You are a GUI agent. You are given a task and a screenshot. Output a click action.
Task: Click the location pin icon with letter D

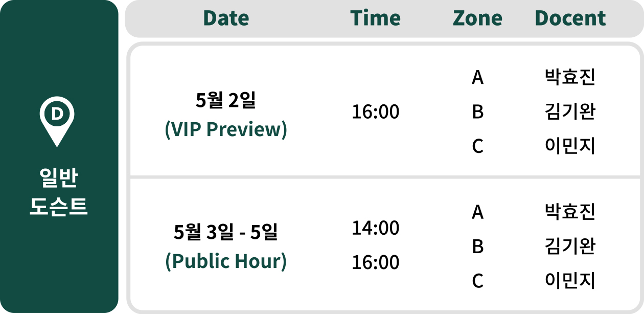coord(57,121)
